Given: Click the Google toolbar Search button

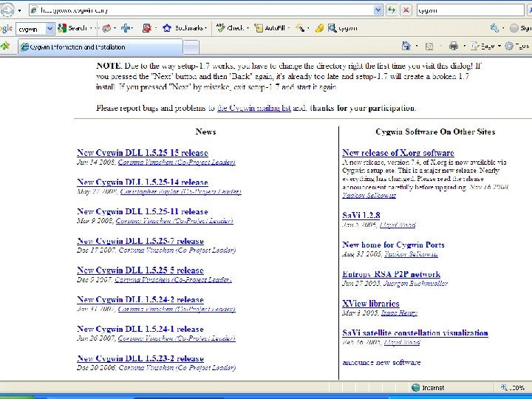Looking at the screenshot, I should click(x=72, y=28).
